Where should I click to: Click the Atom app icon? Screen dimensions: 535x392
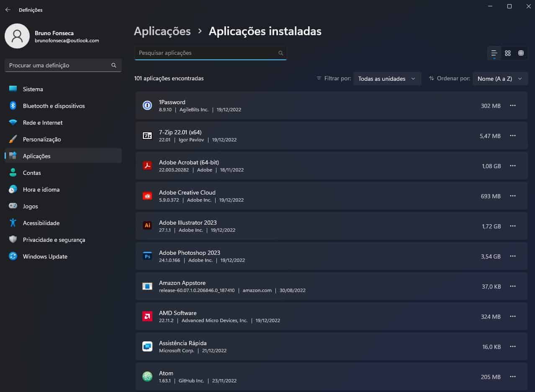pos(147,377)
